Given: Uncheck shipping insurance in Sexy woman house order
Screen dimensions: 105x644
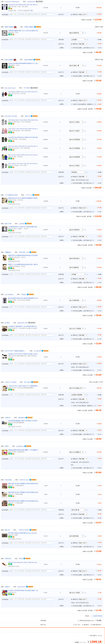Looking at the screenshot, I should tap(72, 104).
